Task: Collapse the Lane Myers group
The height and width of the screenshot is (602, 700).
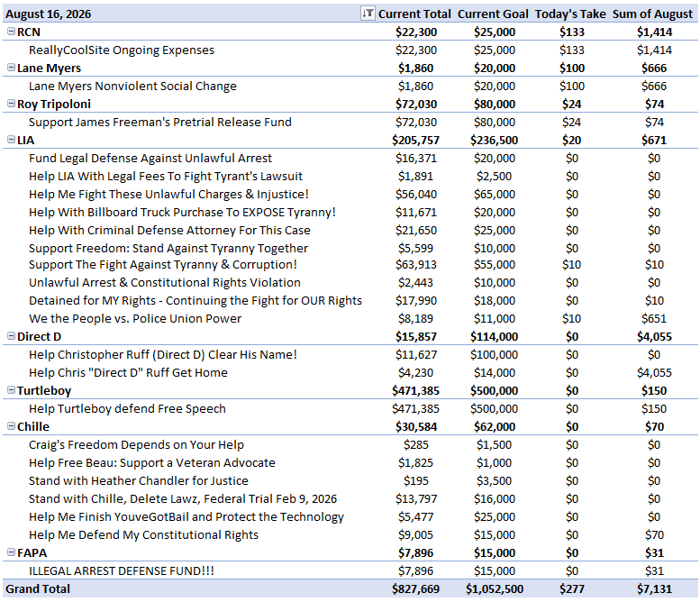Action: click(11, 68)
